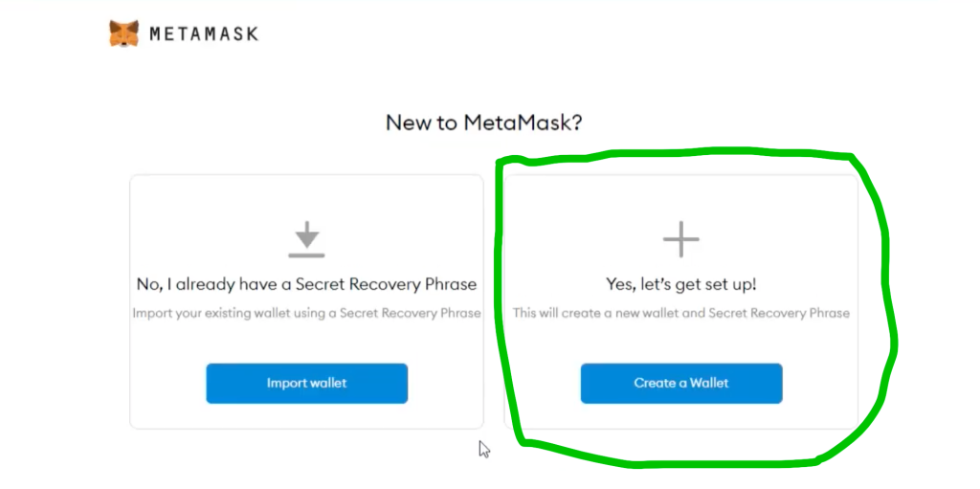The height and width of the screenshot is (489, 980).
Task: Click the word 'Yes,' in the create card title
Action: [619, 285]
